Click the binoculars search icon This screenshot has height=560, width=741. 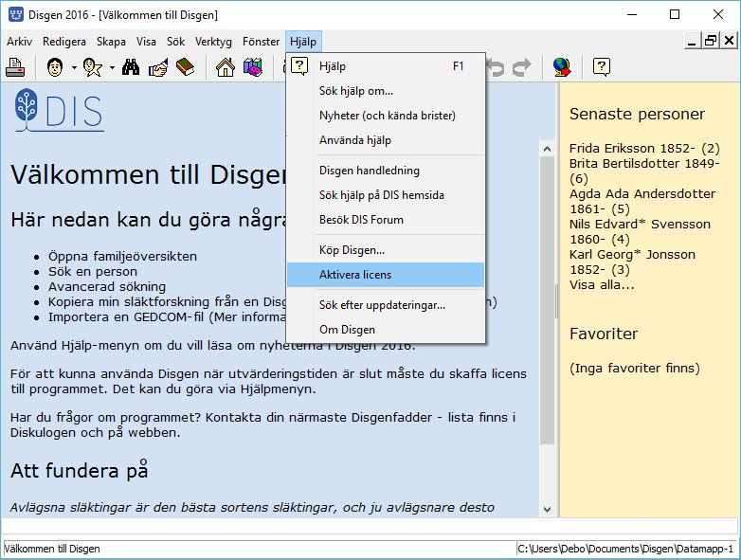[x=131, y=67]
